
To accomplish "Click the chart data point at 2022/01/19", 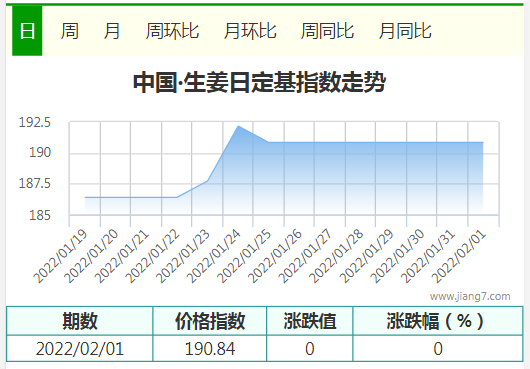I will [85, 197].
